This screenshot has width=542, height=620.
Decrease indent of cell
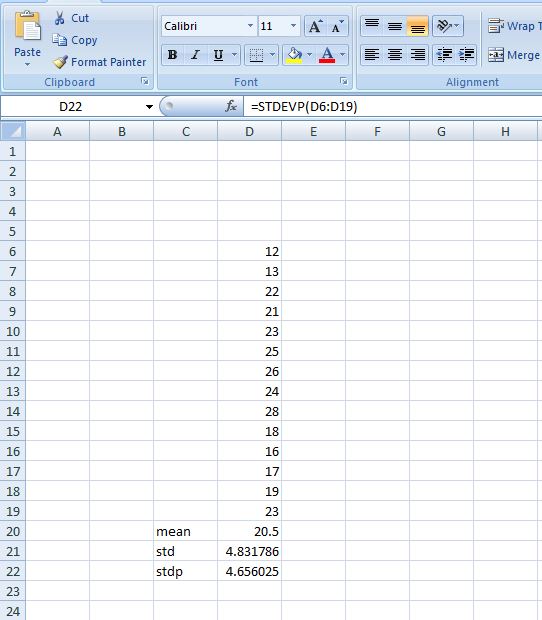click(444, 55)
